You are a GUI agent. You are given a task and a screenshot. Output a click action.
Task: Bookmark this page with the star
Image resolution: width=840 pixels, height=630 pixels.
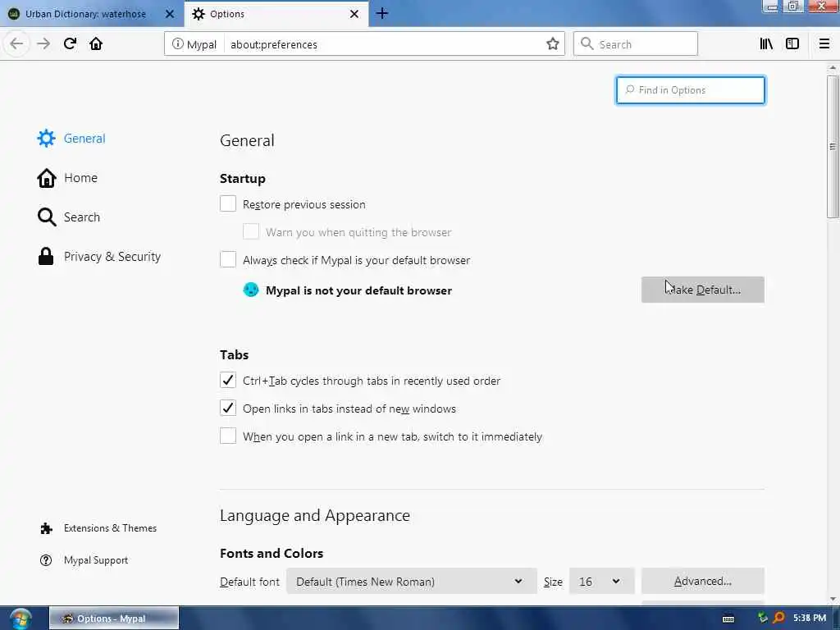(x=552, y=44)
